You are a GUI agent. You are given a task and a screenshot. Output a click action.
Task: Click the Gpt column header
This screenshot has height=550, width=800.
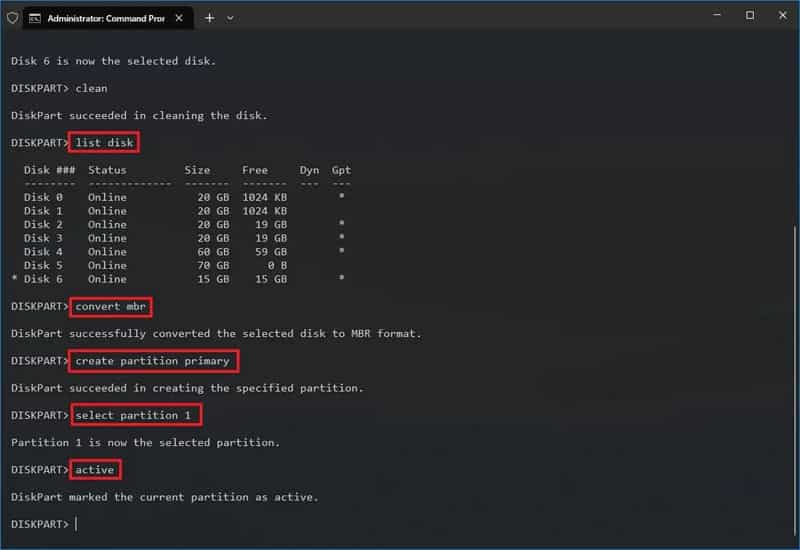point(341,170)
